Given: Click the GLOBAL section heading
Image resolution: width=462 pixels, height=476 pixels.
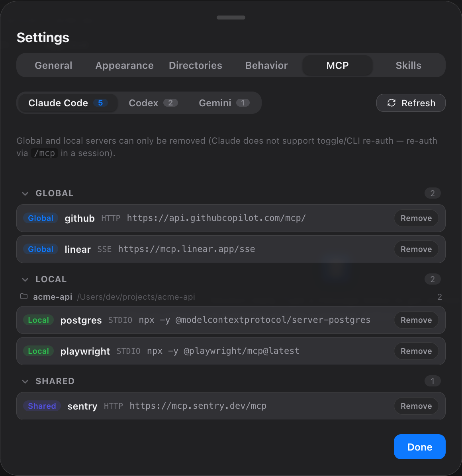Looking at the screenshot, I should [55, 193].
